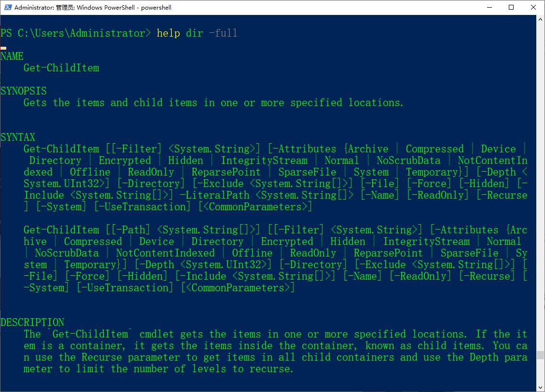Click the SYNOPSIS section heading

pos(24,91)
